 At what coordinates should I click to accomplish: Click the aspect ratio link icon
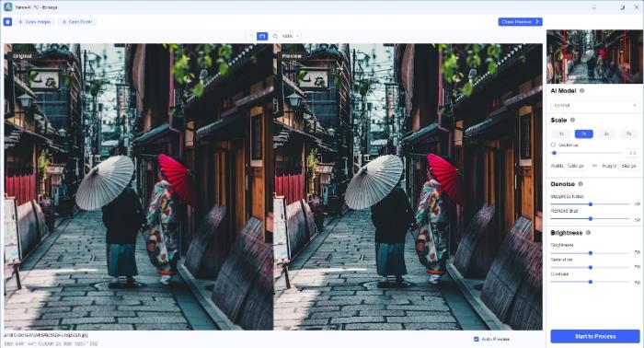594,166
